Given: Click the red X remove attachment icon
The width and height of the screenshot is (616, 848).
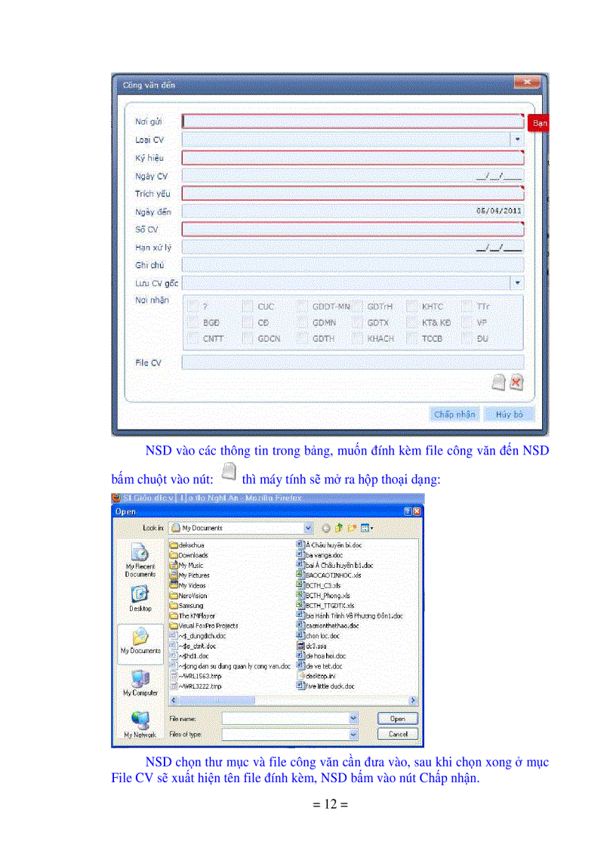Looking at the screenshot, I should point(516,383).
